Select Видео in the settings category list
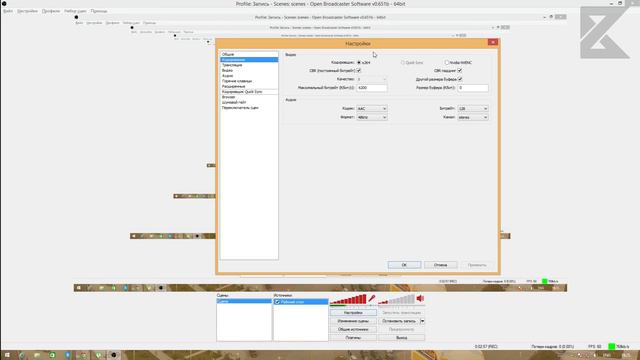This screenshot has width=640, height=360. [249, 70]
